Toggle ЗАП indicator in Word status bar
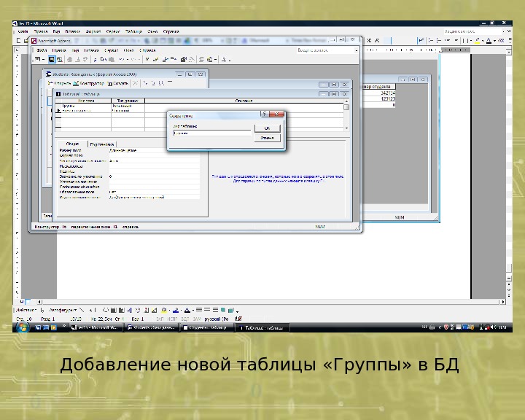 (160, 319)
